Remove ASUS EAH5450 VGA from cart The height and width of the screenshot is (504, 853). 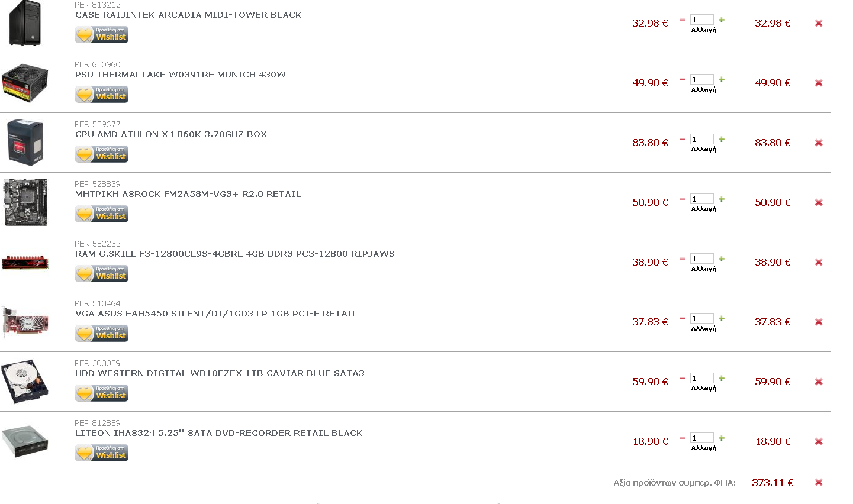(819, 322)
